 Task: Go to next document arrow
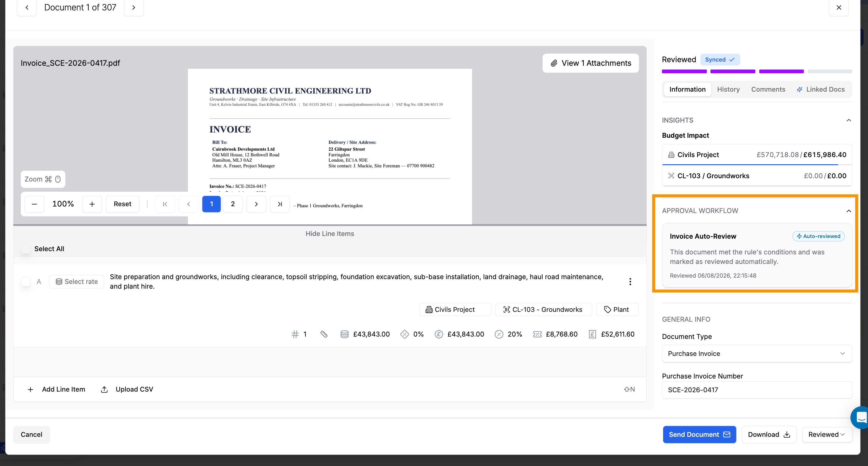click(x=134, y=7)
